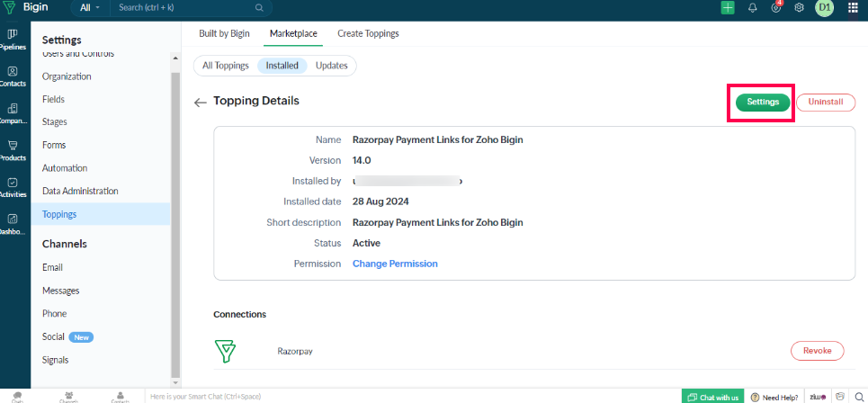Image resolution: width=868 pixels, height=403 pixels.
Task: Expand the All search filter dropdown
Action: (x=90, y=8)
